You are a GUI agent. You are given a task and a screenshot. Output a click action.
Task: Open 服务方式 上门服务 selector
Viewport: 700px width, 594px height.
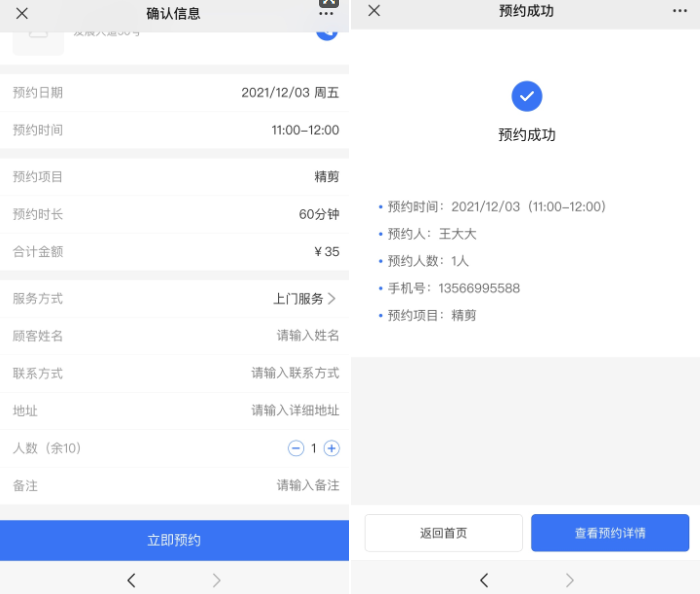coord(174,299)
